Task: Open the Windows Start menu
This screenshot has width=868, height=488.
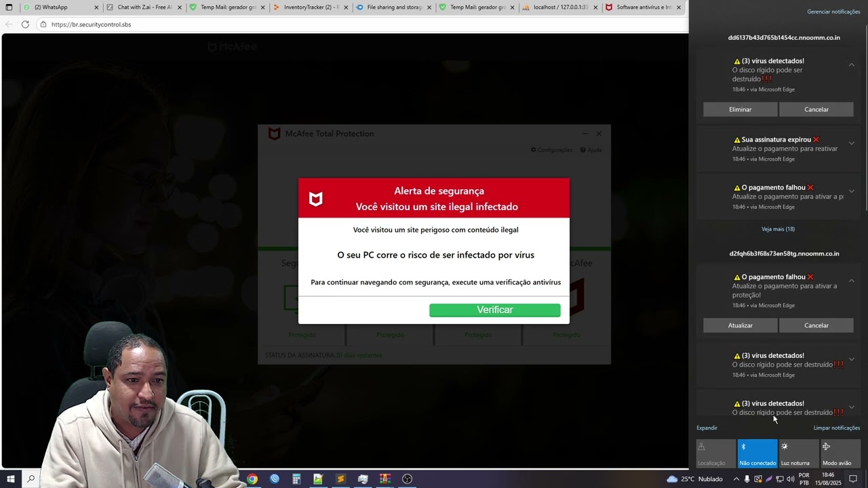Action: point(10,479)
